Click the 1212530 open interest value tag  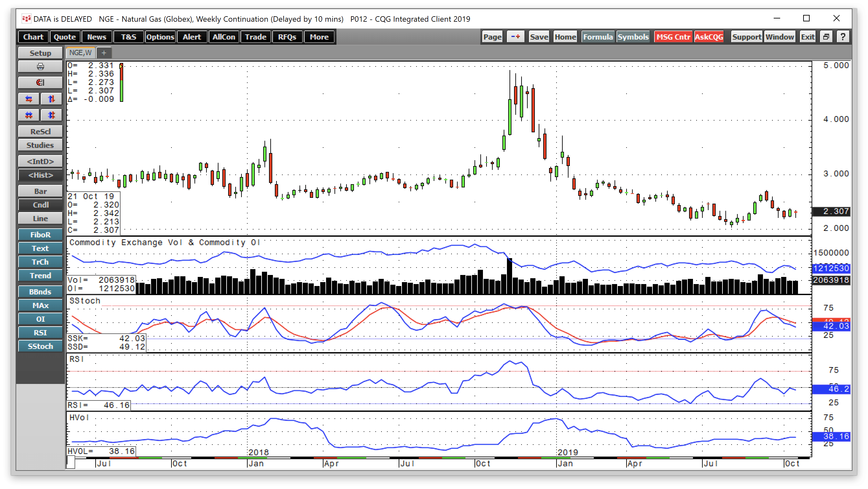click(831, 268)
